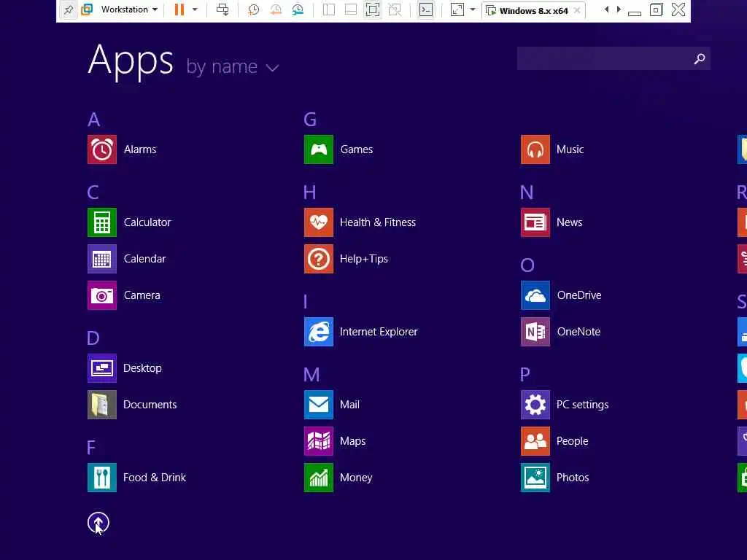Open the Documents folder icon
Image resolution: width=747 pixels, height=560 pixels.
click(x=102, y=405)
